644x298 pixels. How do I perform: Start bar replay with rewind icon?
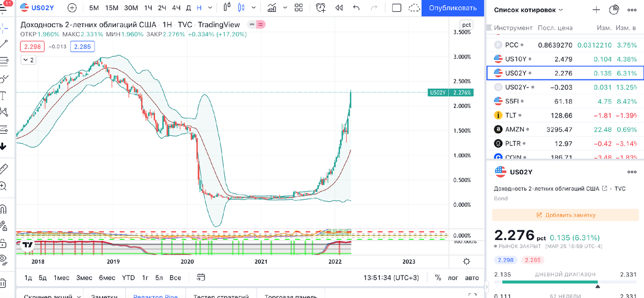(339, 8)
